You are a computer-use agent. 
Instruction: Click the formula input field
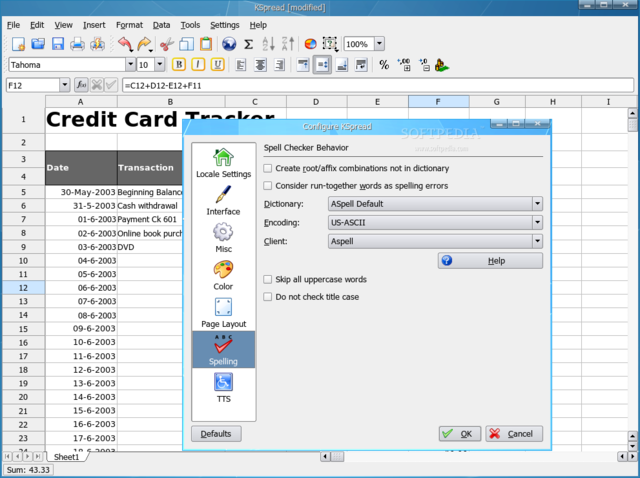(378, 85)
